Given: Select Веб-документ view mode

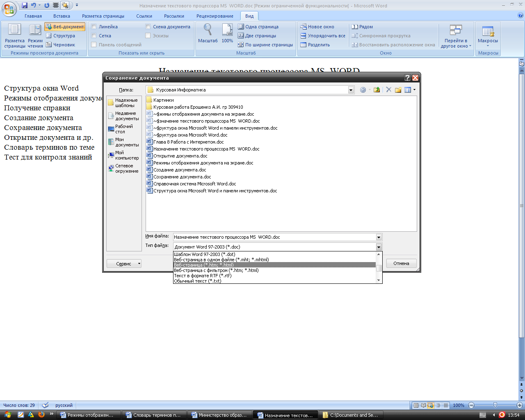Looking at the screenshot, I should (65, 27).
